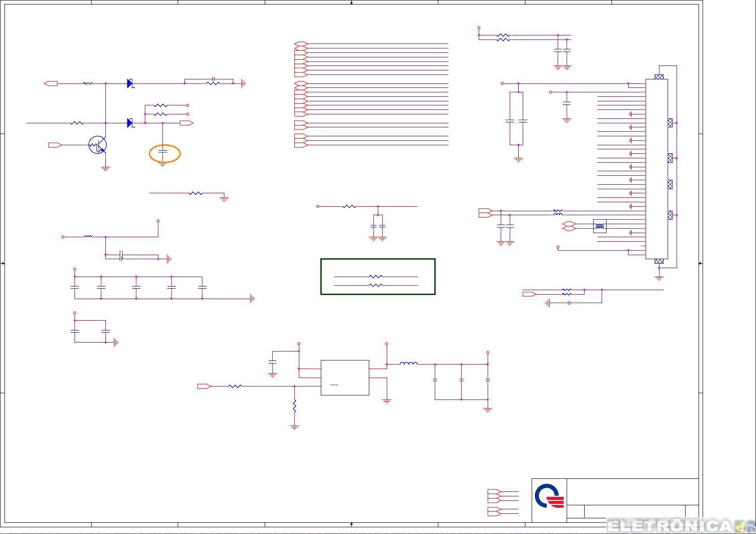
Task: Select the input port feeding the transistor base
Action: point(55,145)
